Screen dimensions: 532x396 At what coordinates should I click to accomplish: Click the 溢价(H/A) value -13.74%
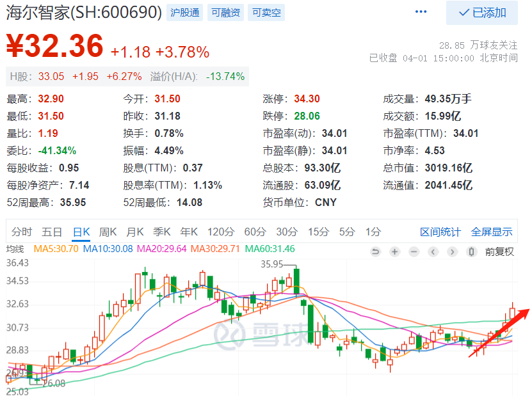225,76
